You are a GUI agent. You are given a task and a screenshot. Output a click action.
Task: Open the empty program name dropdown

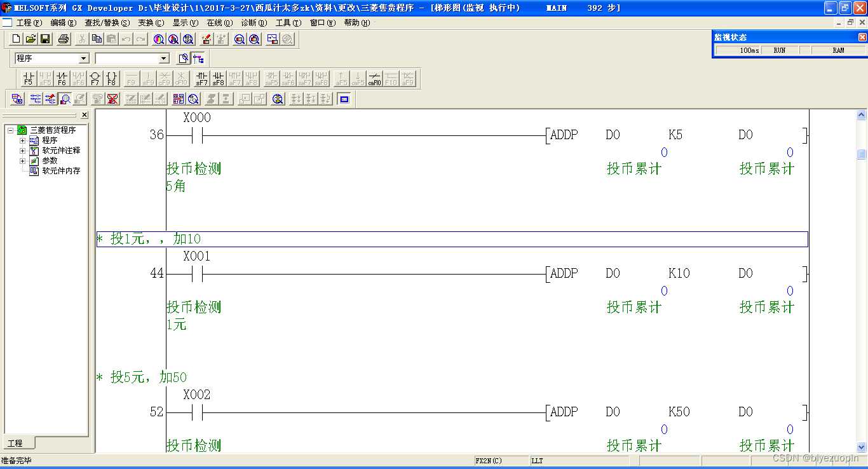tap(164, 58)
